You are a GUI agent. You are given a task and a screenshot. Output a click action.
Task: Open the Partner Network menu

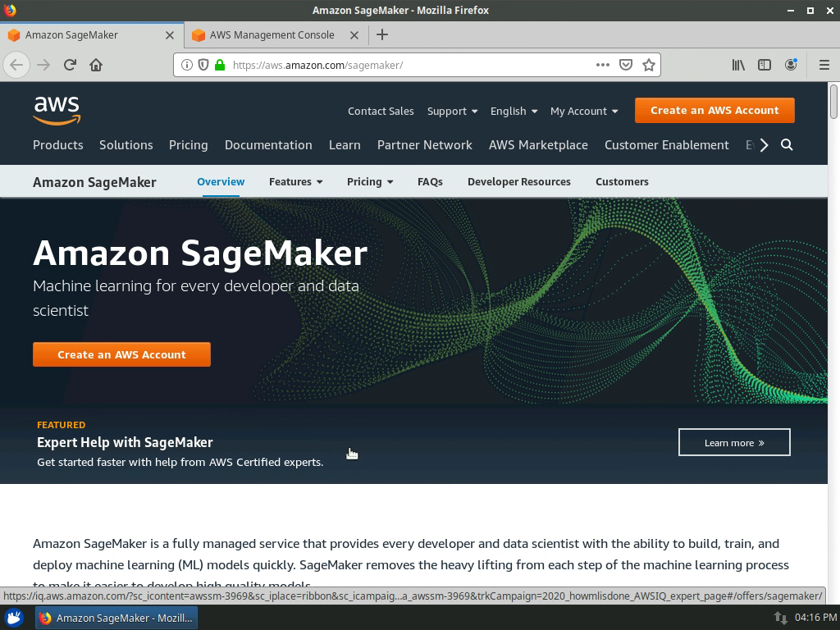coord(425,144)
